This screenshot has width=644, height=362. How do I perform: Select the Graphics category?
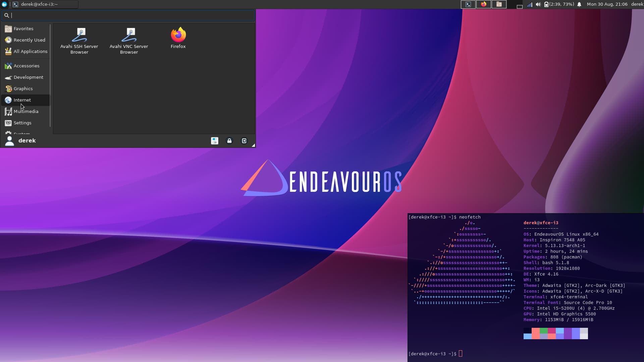coord(25,88)
